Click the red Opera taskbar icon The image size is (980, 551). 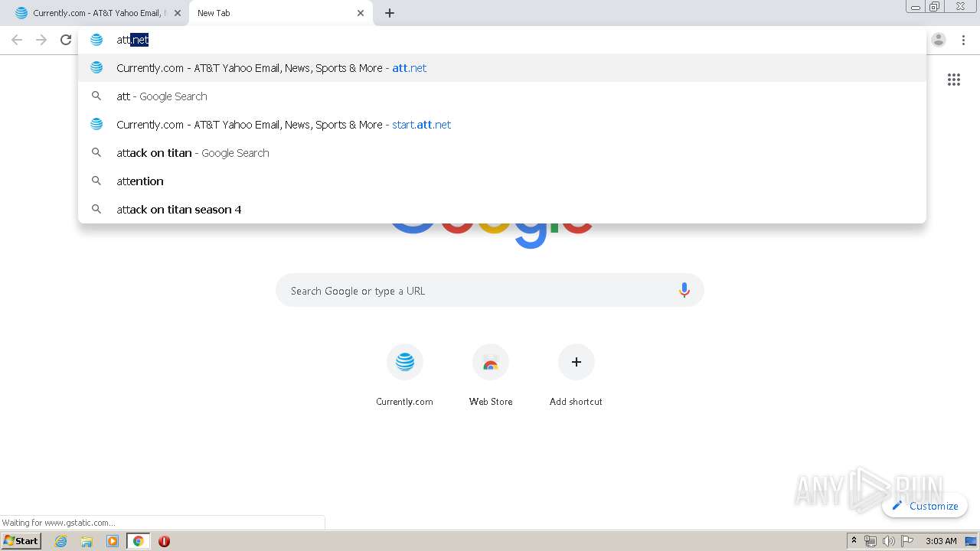(164, 541)
